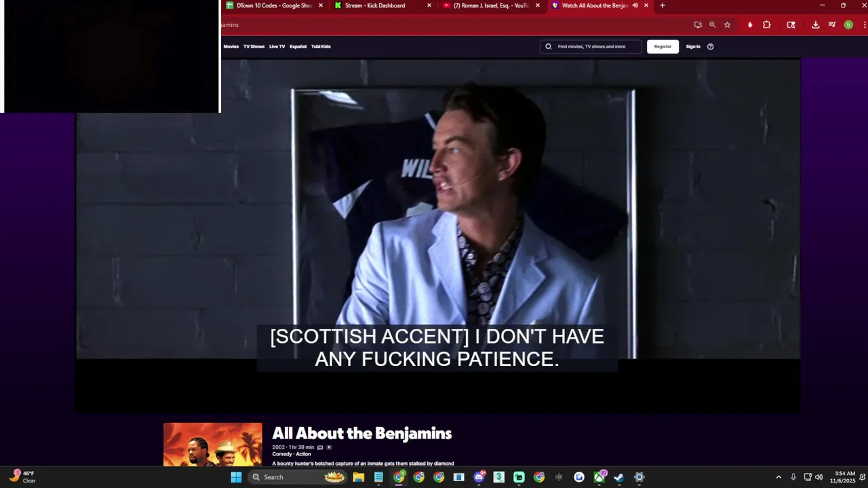Open the network icon in system tray
Screen dimensions: 868x488
pyautogui.click(x=808, y=477)
